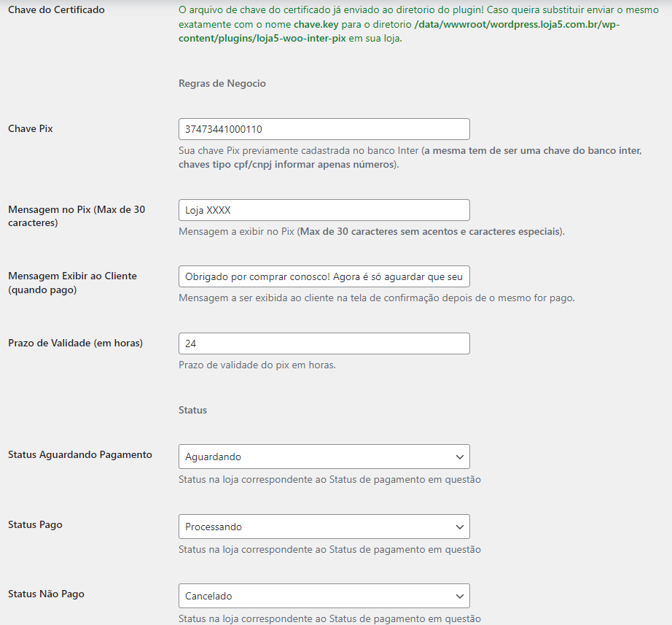Screen dimensions: 672x625
Task: Select the validity hours field showing 24
Action: tap(324, 343)
